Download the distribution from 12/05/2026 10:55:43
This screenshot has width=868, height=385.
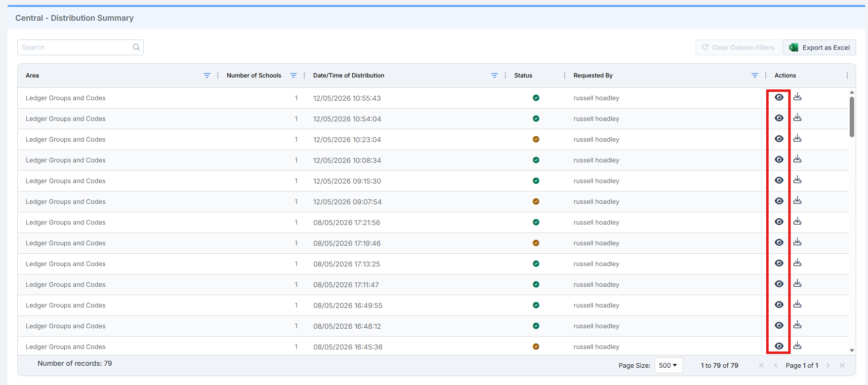797,97
